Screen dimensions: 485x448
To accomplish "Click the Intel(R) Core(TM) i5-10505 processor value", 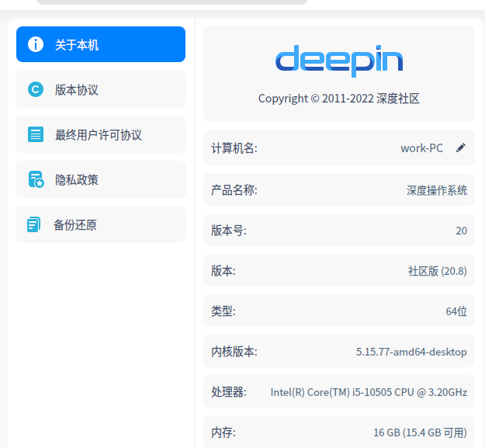I will tap(369, 392).
